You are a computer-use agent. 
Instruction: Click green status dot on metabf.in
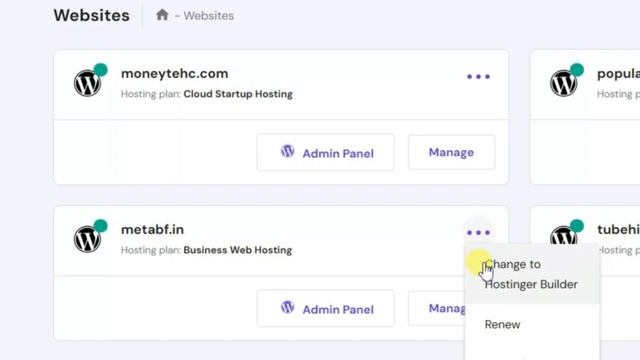pos(100,226)
